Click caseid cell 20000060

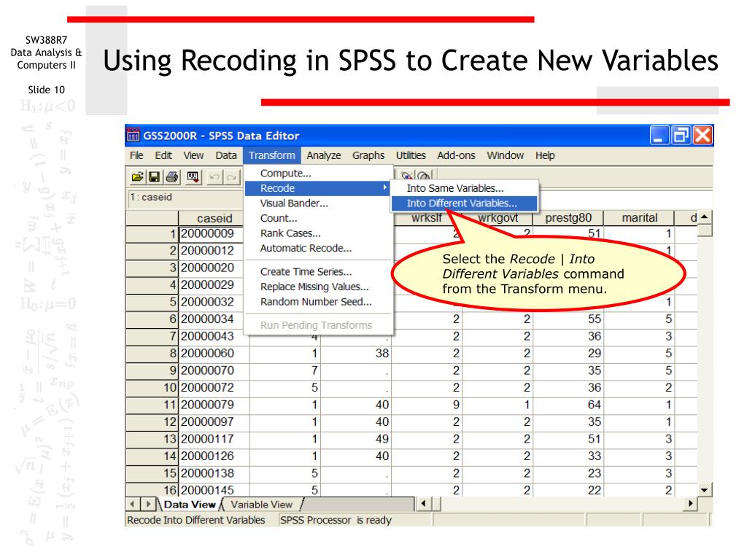point(214,354)
